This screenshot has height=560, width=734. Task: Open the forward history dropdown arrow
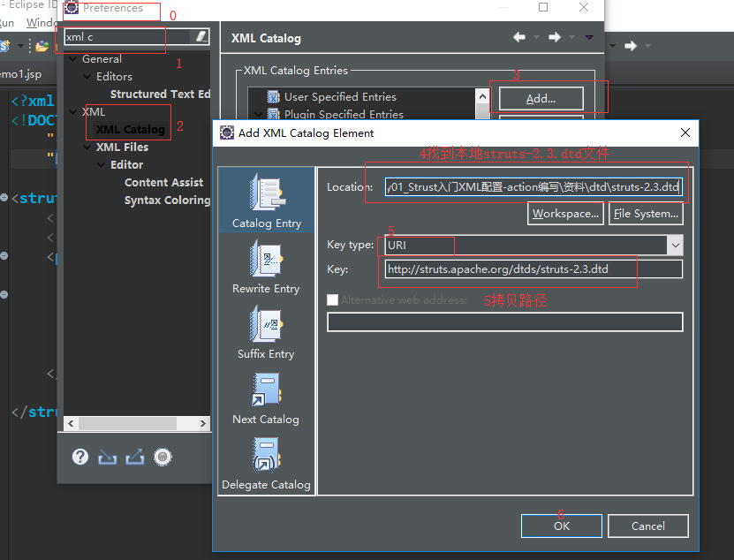coord(572,37)
